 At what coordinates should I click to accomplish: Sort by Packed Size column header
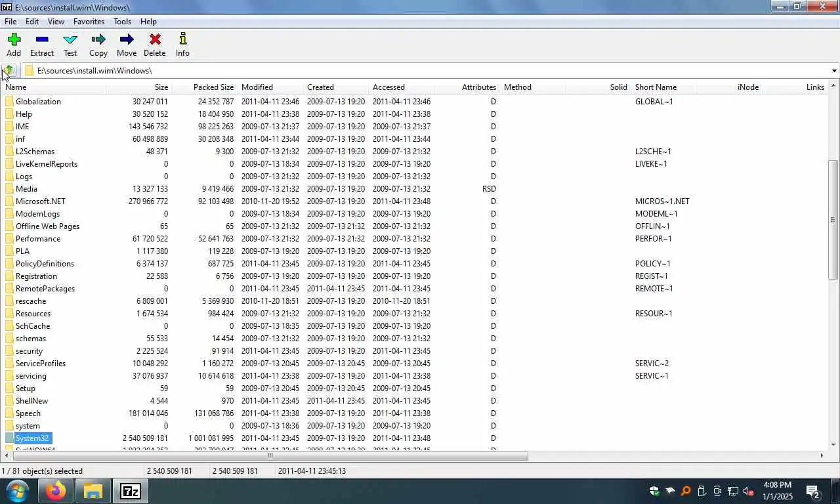[x=204, y=87]
